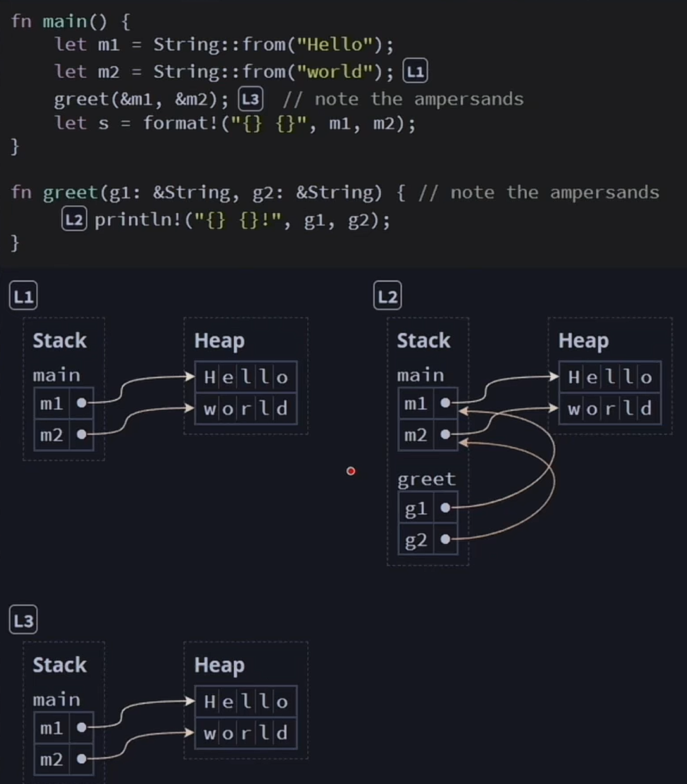687x784 pixels.
Task: Click the L3 marker after the greet call
Action: [251, 99]
